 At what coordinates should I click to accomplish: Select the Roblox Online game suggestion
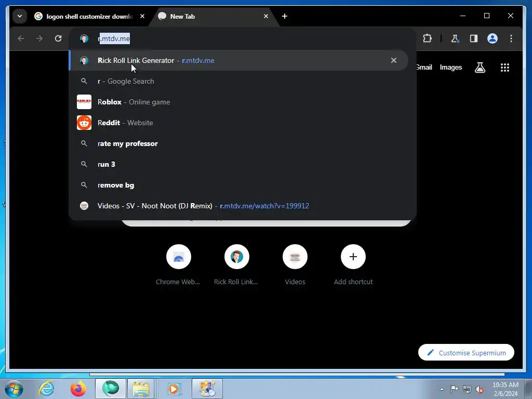coord(238,102)
